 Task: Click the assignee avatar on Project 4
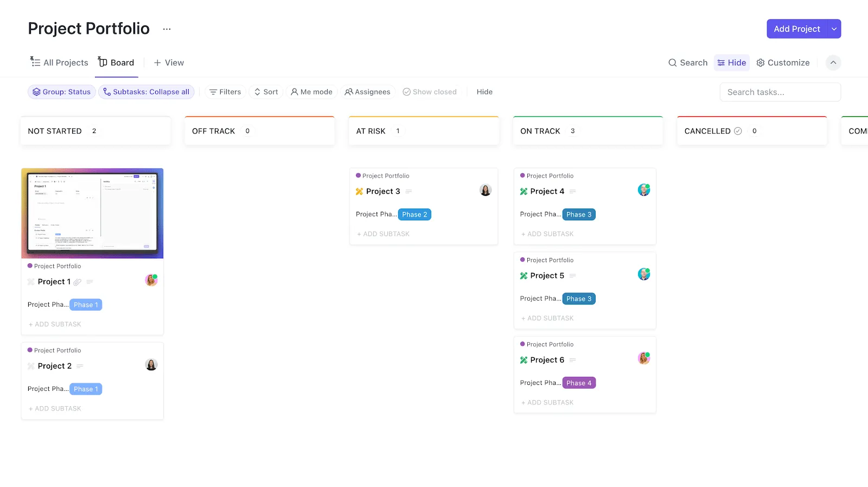click(x=644, y=190)
